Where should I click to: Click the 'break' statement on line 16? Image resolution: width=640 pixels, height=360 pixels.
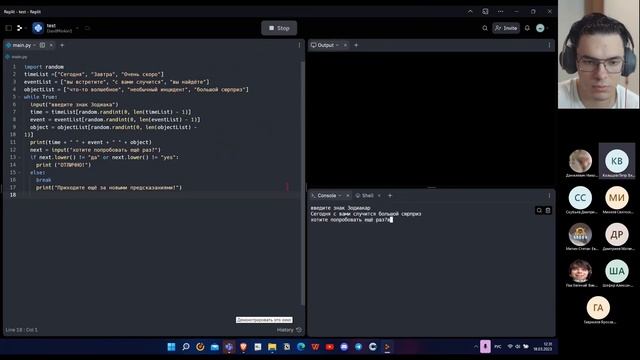coord(44,180)
